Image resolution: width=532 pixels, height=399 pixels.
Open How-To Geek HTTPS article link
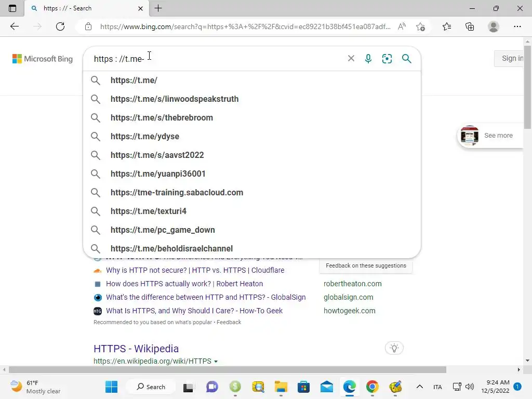pos(194,311)
